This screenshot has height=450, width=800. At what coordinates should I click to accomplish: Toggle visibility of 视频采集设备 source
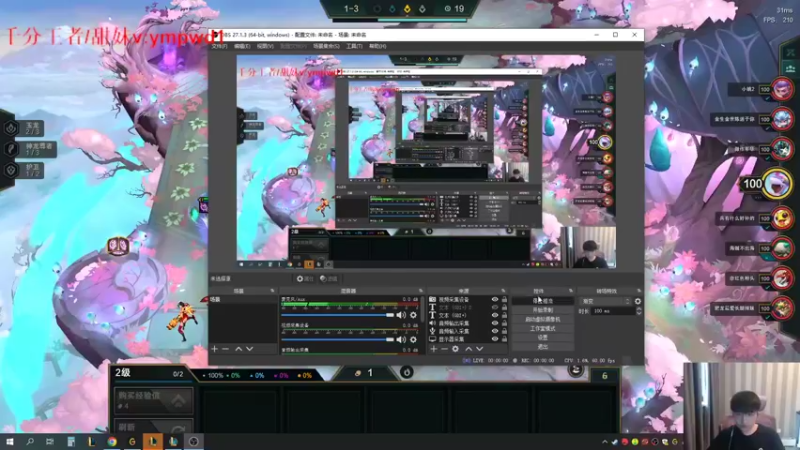[x=494, y=300]
